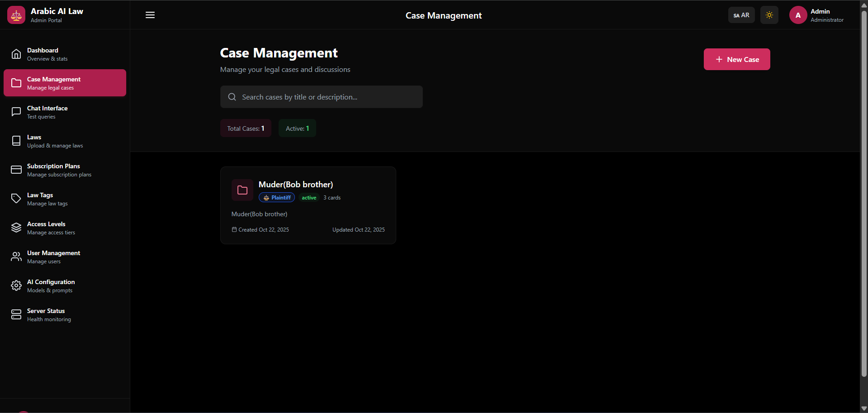Focus the Search cases input field

(322, 97)
